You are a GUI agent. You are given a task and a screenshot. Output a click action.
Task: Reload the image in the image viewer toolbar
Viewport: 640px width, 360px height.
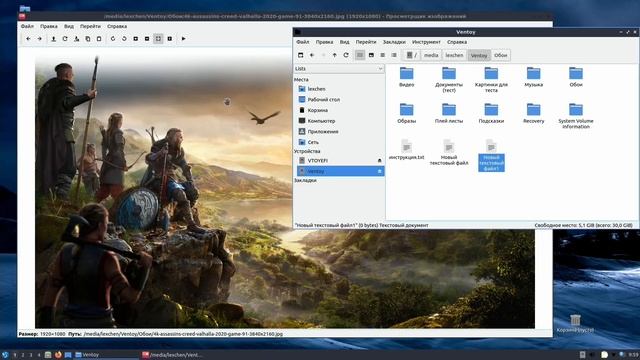coord(65,39)
